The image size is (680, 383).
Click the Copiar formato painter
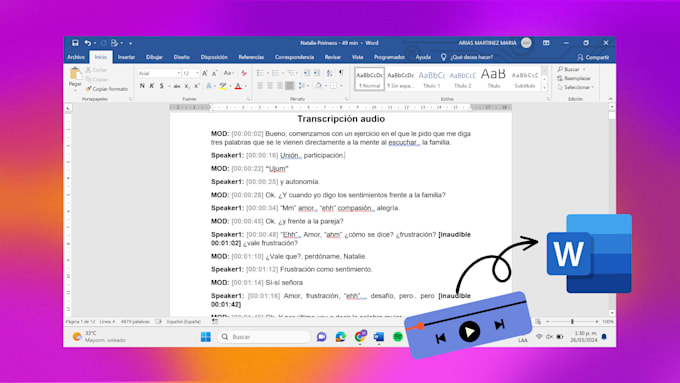click(x=107, y=89)
